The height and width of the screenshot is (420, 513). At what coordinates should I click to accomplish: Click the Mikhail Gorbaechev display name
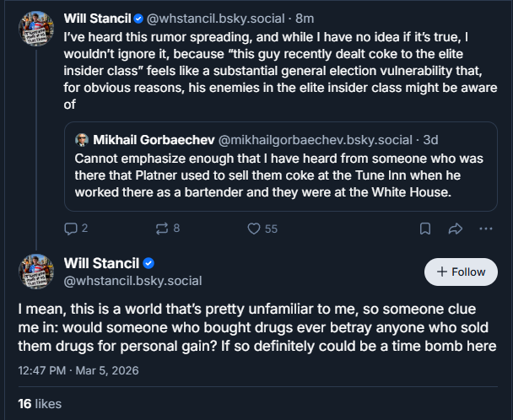pos(154,140)
